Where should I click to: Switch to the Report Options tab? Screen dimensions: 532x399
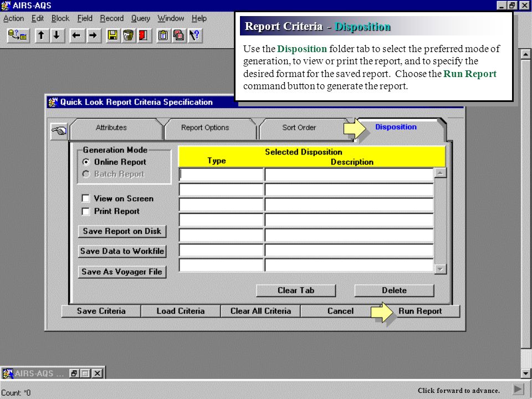205,128
